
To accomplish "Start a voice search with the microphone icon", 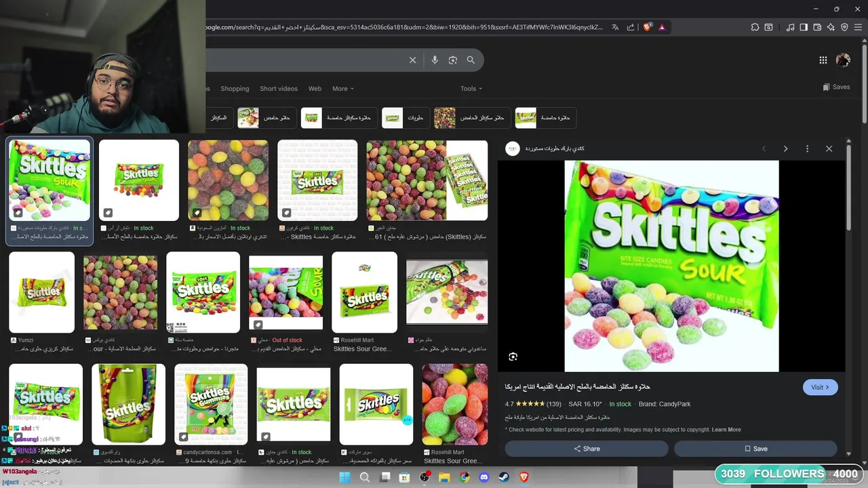I will point(435,60).
